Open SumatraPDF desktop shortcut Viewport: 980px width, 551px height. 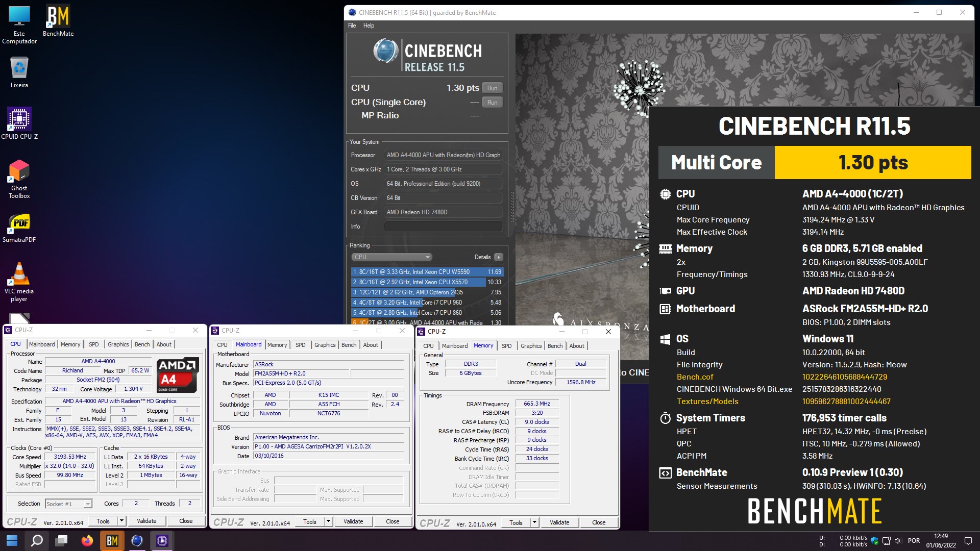(19, 228)
